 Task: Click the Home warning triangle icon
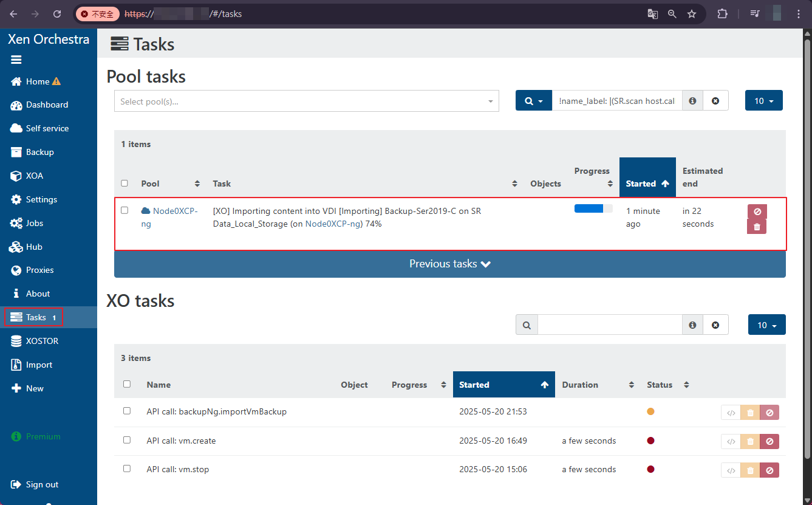click(x=56, y=81)
